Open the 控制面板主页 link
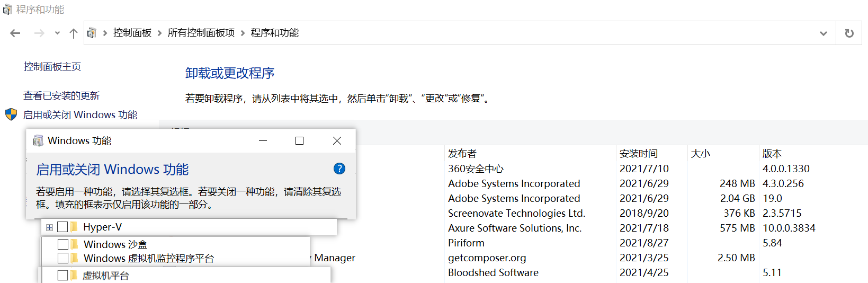Screen dimensions: 868x283 point(52,67)
